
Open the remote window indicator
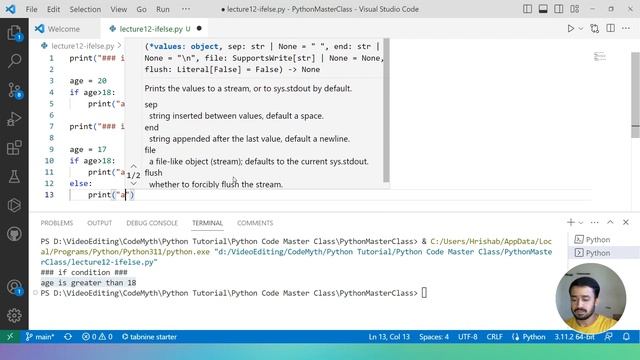pos(10,337)
